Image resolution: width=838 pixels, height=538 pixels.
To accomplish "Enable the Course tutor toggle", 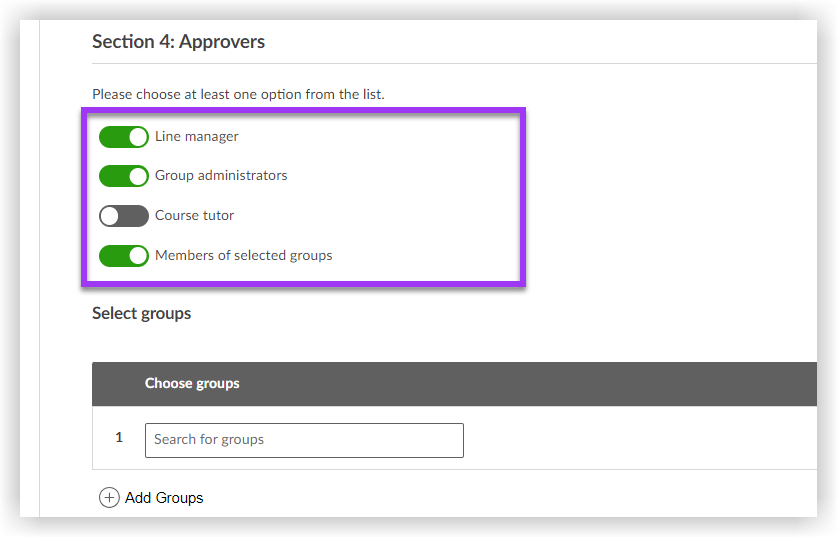I will pyautogui.click(x=123, y=216).
